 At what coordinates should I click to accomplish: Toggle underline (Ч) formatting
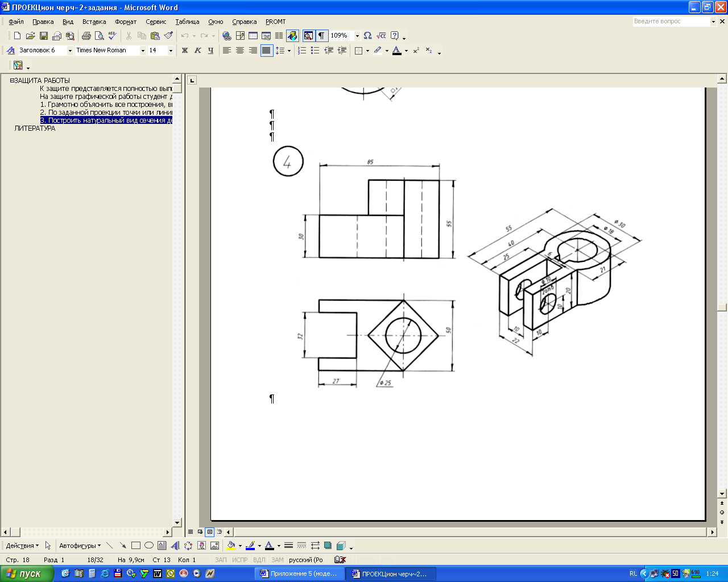pyautogui.click(x=211, y=51)
